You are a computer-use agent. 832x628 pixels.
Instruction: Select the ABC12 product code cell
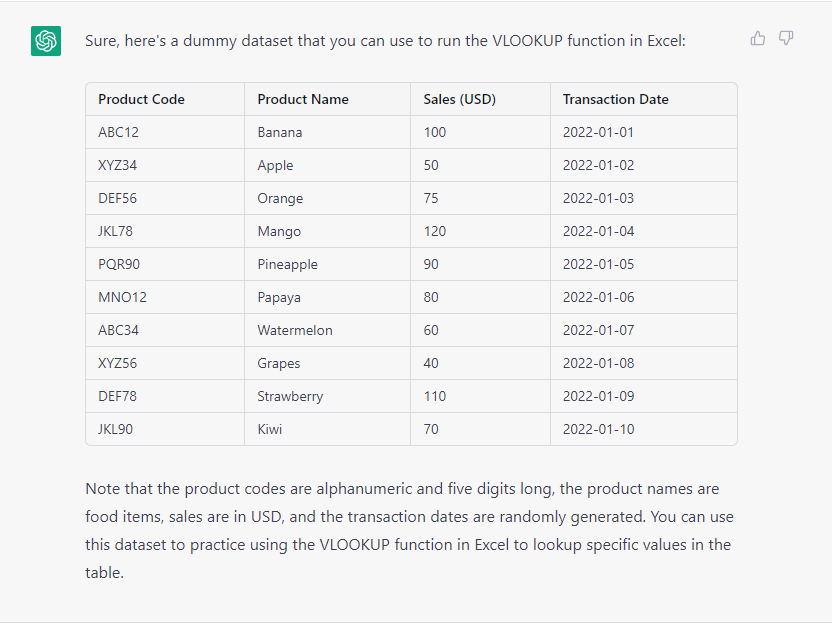(x=119, y=132)
